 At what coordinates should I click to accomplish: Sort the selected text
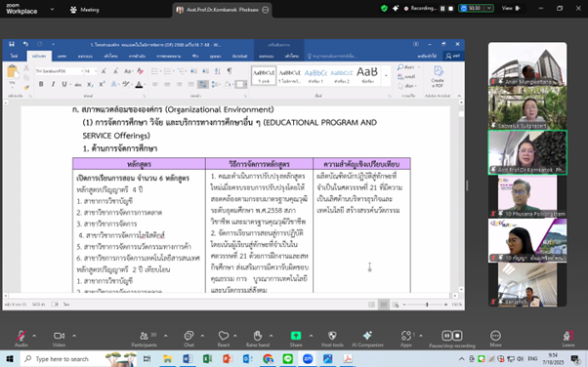click(218, 71)
